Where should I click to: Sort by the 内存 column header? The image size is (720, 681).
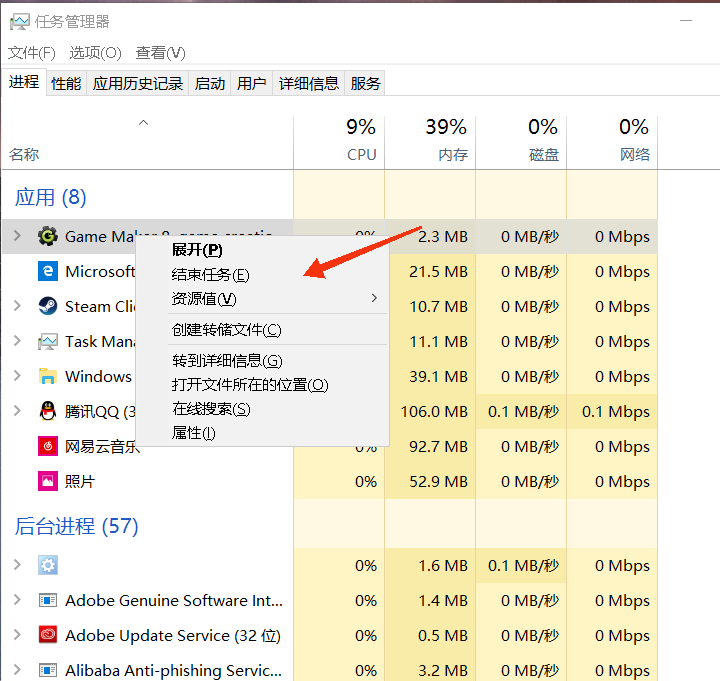pos(430,143)
